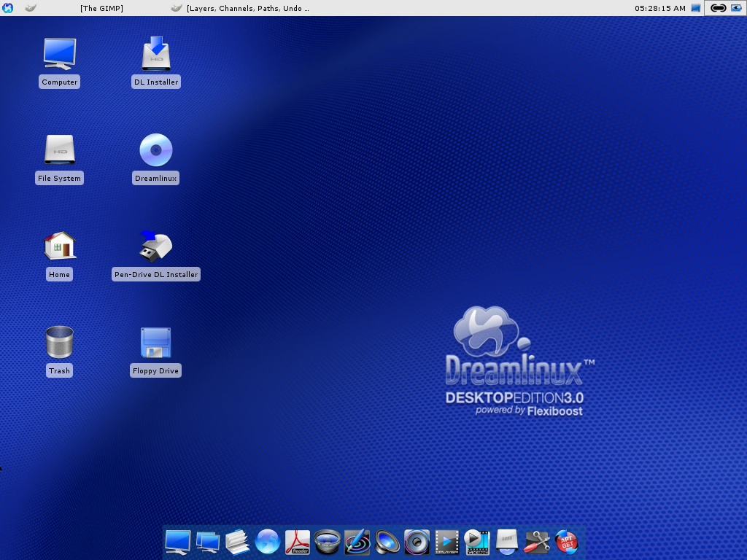The width and height of the screenshot is (747, 560).
Task: Open the File System drive icon
Action: coord(59,151)
